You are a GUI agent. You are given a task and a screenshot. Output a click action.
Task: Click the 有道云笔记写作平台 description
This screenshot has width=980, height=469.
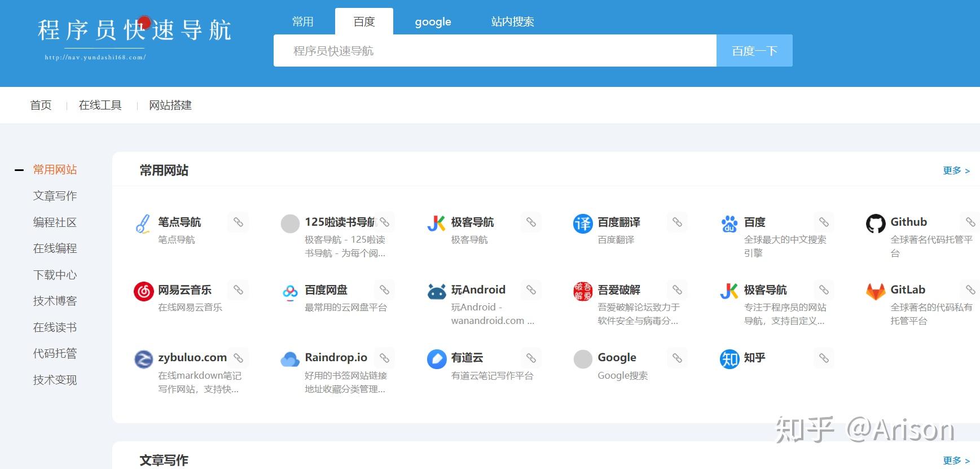click(492, 375)
